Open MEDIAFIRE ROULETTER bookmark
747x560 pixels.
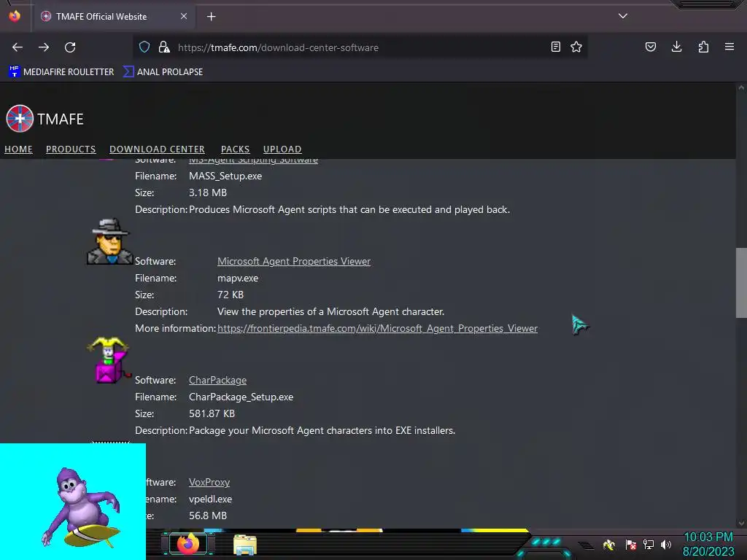point(61,72)
